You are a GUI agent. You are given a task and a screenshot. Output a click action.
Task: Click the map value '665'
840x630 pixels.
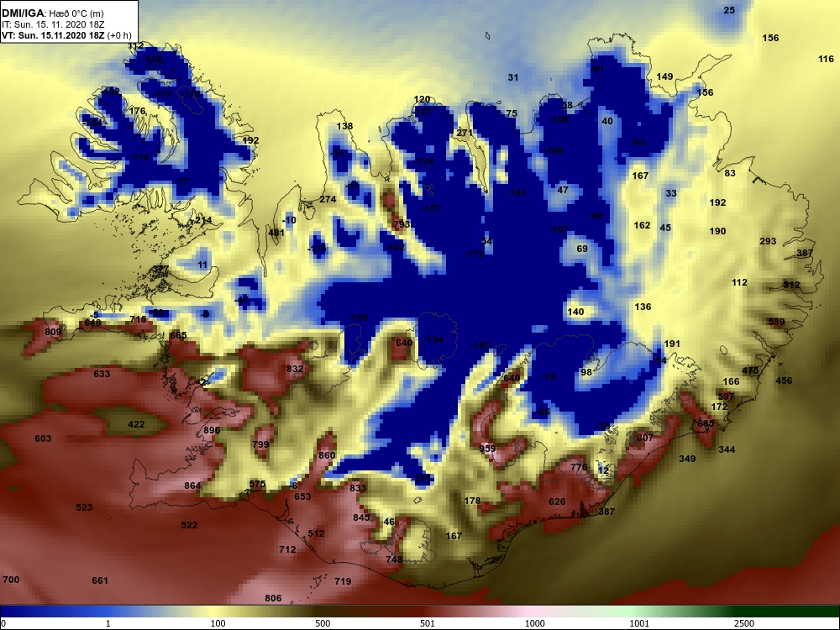tap(178, 335)
